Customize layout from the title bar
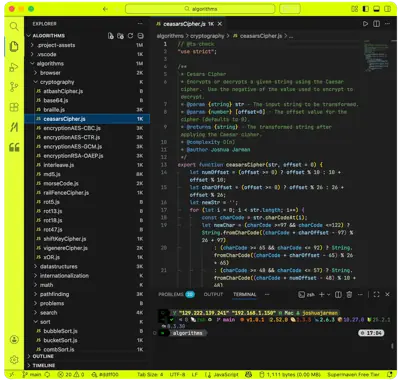 [354, 9]
